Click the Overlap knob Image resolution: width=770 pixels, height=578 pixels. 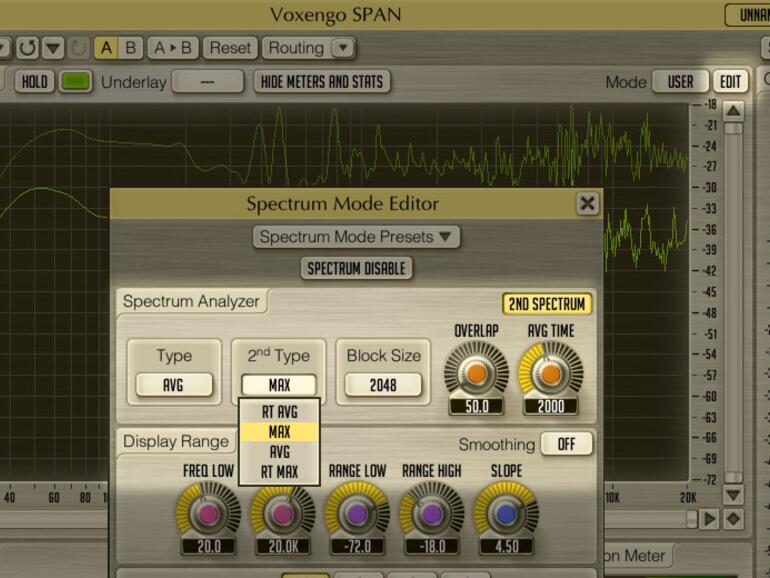tap(475, 372)
